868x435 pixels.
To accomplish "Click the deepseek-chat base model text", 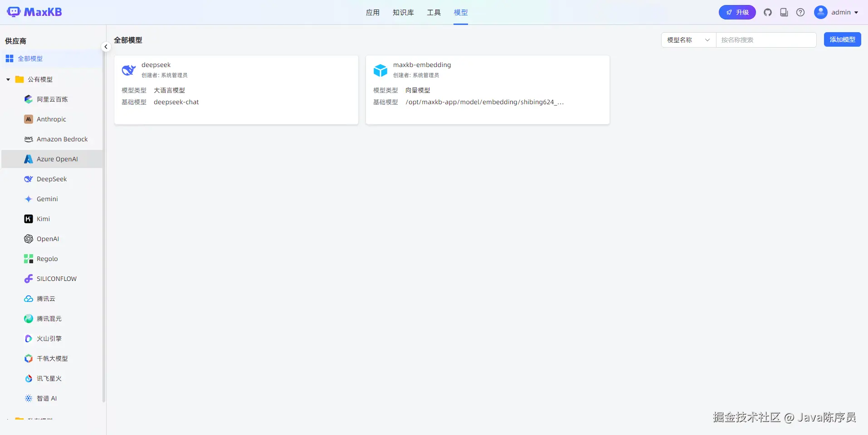I will click(x=176, y=102).
